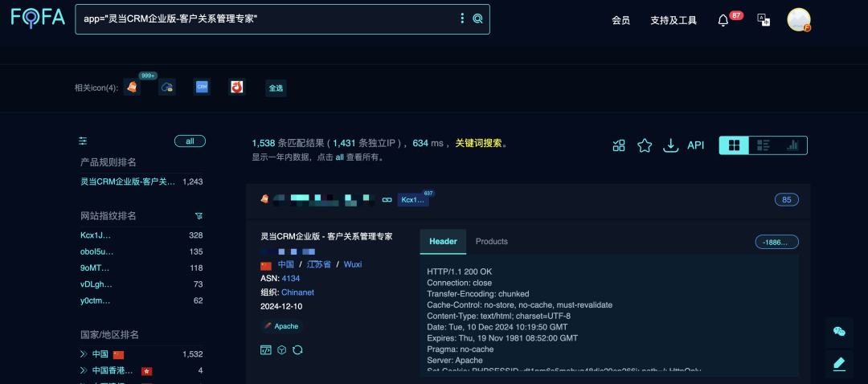Click the batch select checklist icon
868x384 pixels.
619,145
